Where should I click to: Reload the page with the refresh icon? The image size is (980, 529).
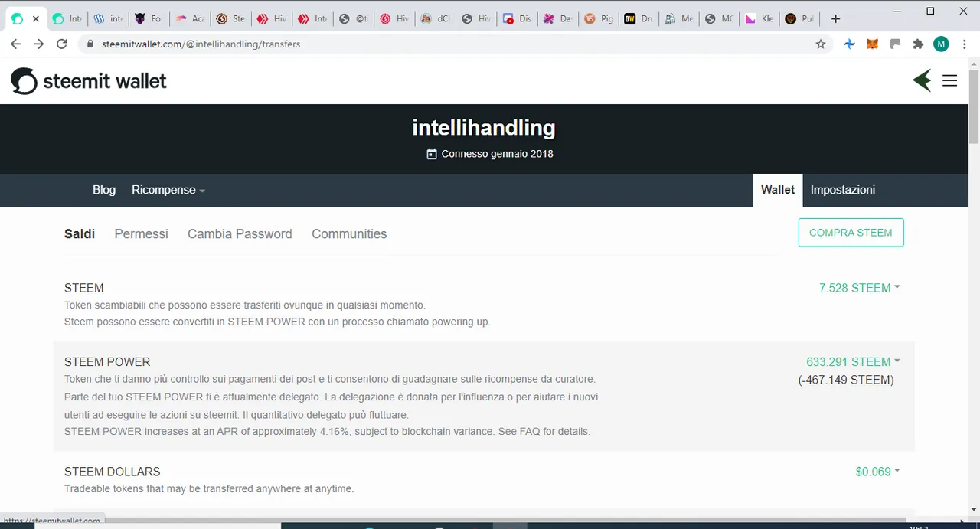pos(62,44)
